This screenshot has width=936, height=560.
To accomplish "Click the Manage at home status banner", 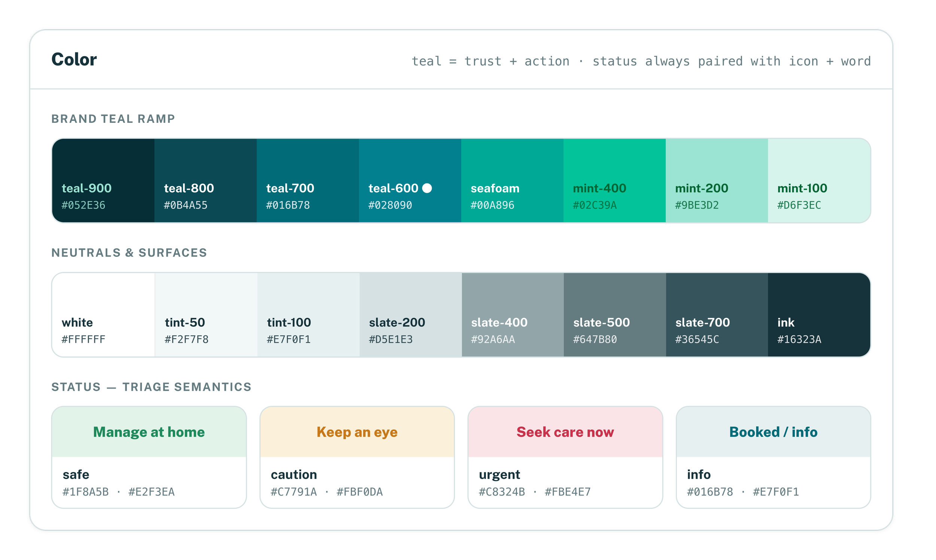I will click(x=149, y=432).
